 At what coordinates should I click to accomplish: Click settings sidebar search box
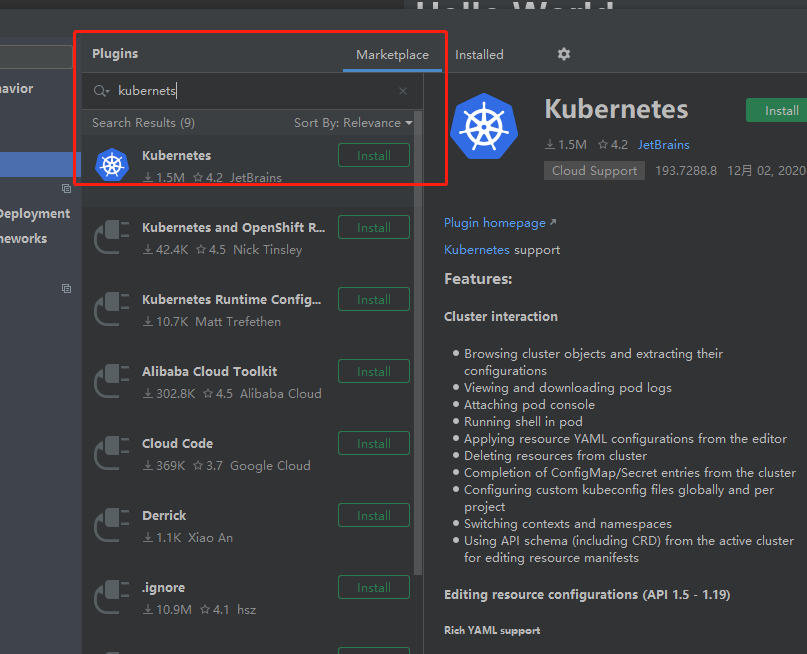(x=36, y=57)
